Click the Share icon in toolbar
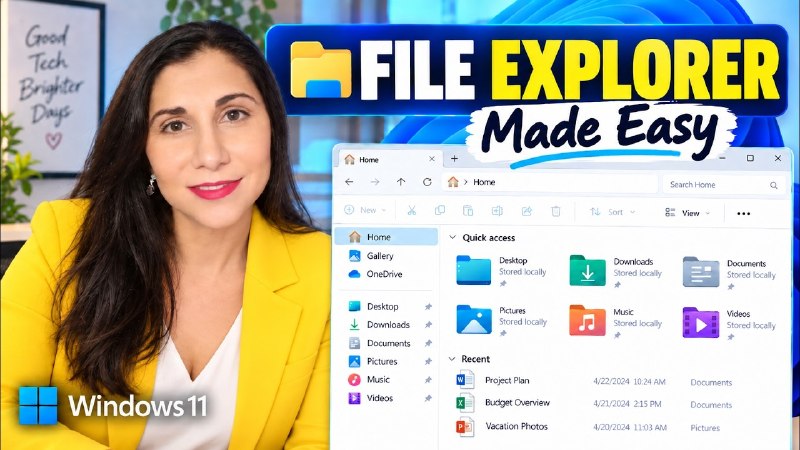Image resolution: width=800 pixels, height=450 pixels. point(527,211)
